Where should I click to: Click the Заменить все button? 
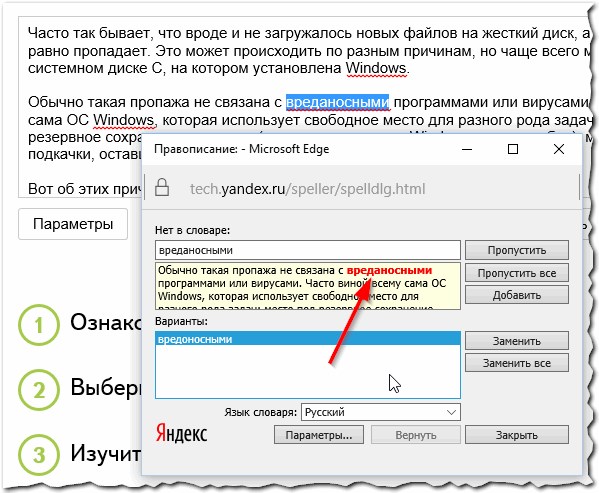point(516,363)
